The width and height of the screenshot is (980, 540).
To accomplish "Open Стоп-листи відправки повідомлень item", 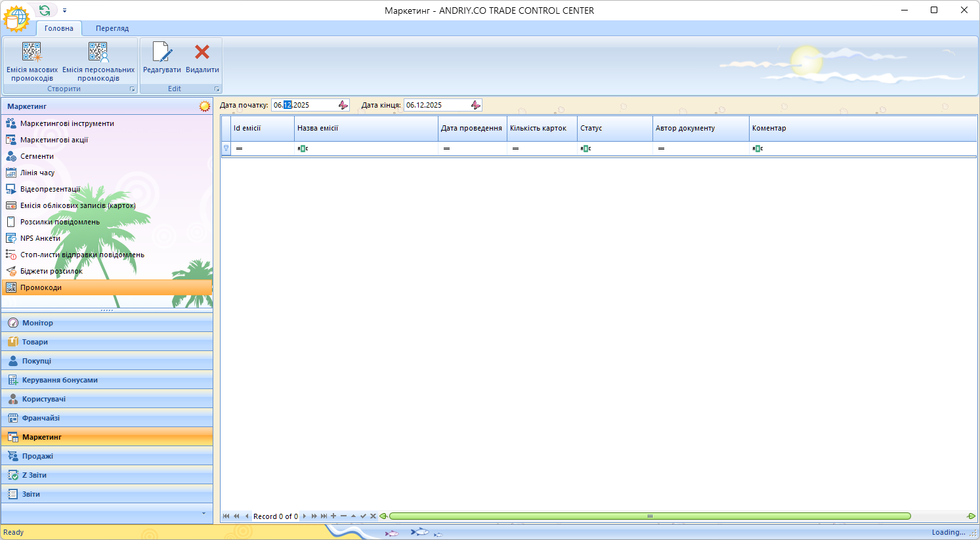I will click(x=82, y=255).
